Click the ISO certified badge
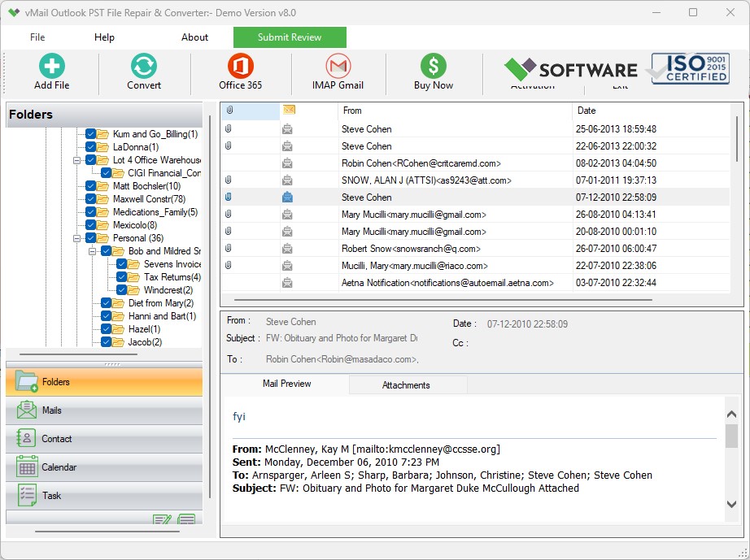Image resolution: width=750 pixels, height=560 pixels. coord(690,69)
